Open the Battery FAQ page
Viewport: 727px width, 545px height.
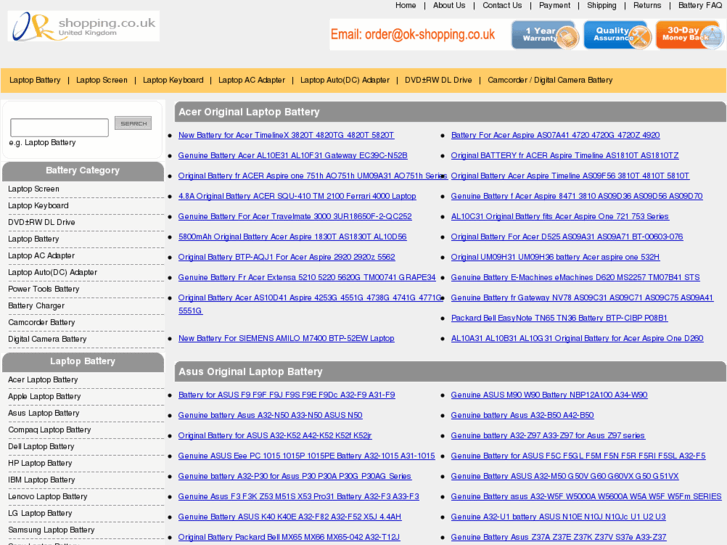pos(700,6)
